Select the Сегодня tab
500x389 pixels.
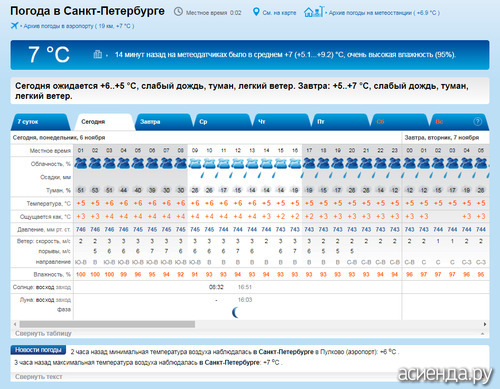point(104,122)
